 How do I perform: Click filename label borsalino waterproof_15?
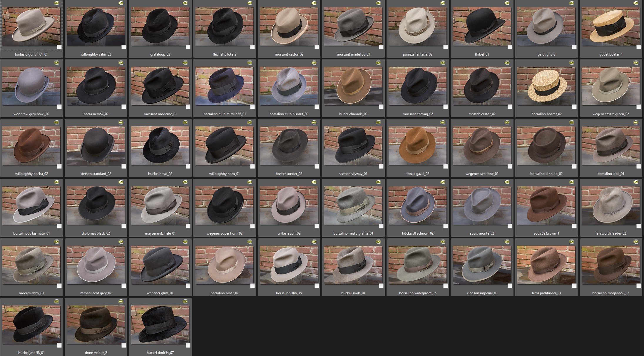coord(418,293)
